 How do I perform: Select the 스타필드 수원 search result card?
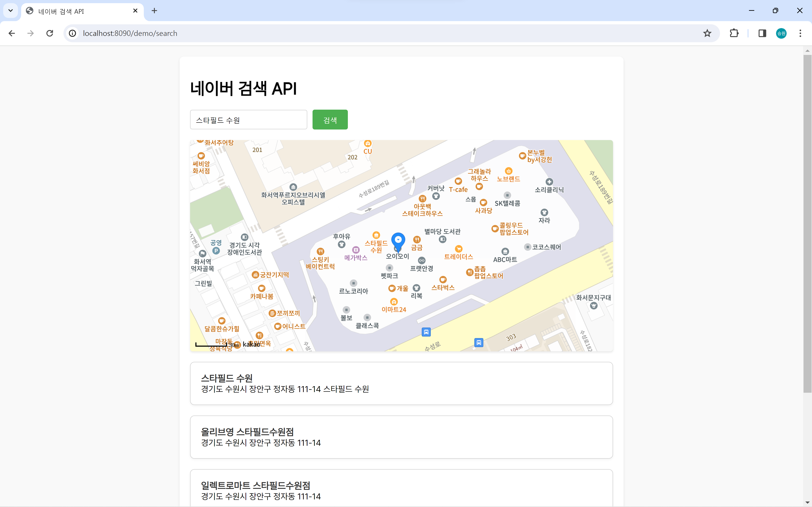click(401, 383)
